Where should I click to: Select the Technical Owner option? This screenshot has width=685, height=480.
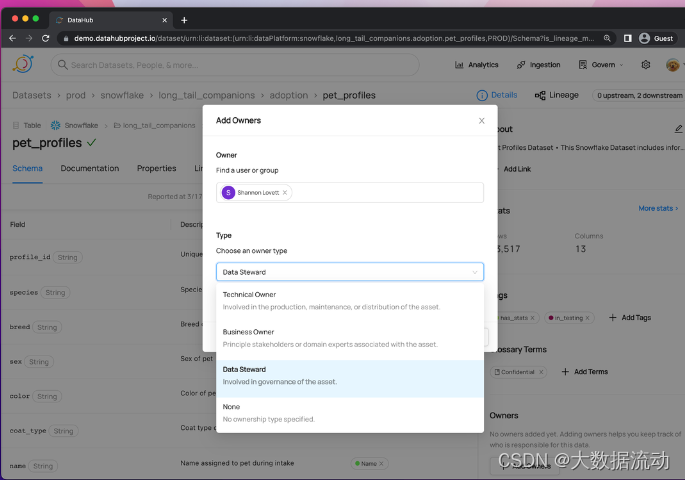click(x=349, y=300)
